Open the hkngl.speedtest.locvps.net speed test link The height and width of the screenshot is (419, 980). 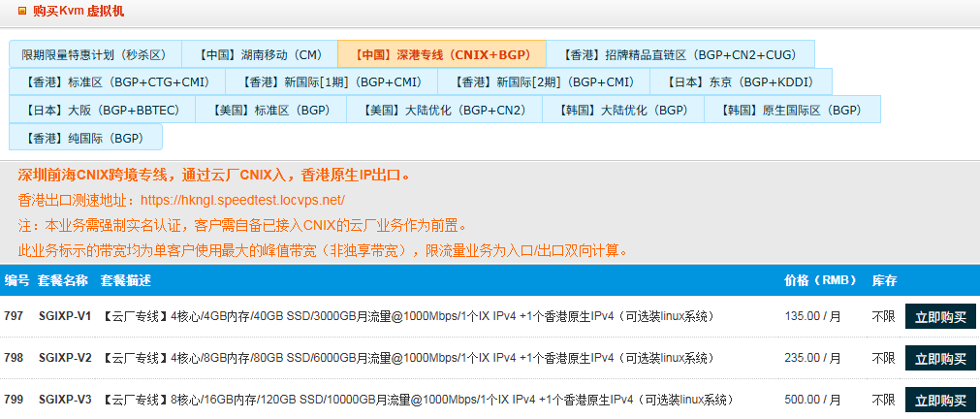click(x=242, y=201)
